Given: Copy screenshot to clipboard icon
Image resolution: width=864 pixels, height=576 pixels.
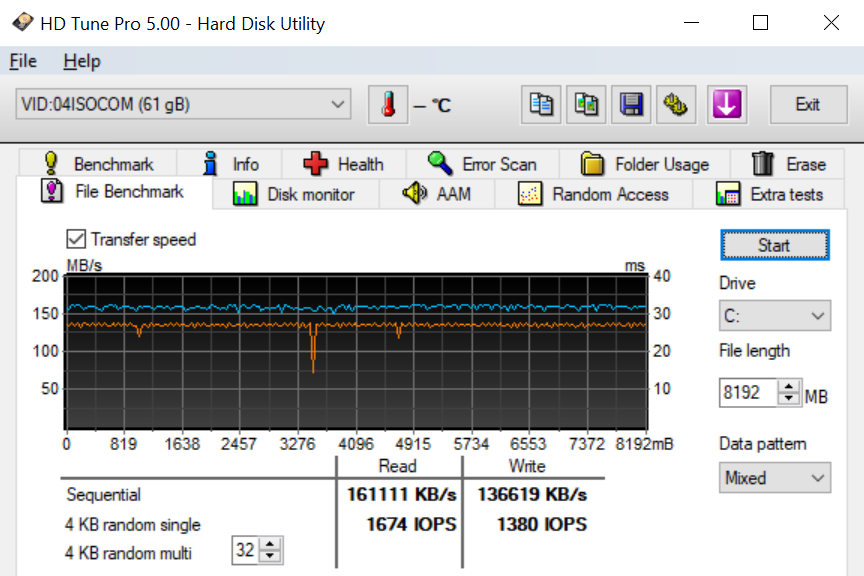Looking at the screenshot, I should (586, 104).
